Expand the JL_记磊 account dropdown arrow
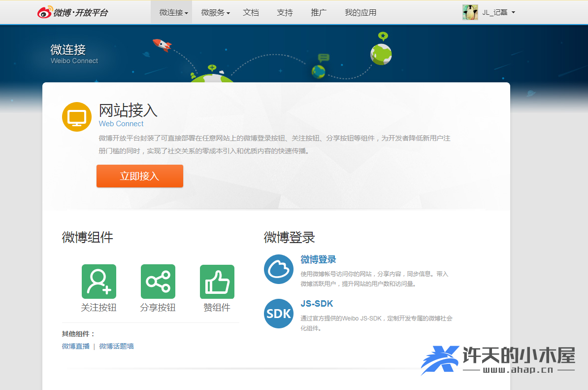 [513, 12]
